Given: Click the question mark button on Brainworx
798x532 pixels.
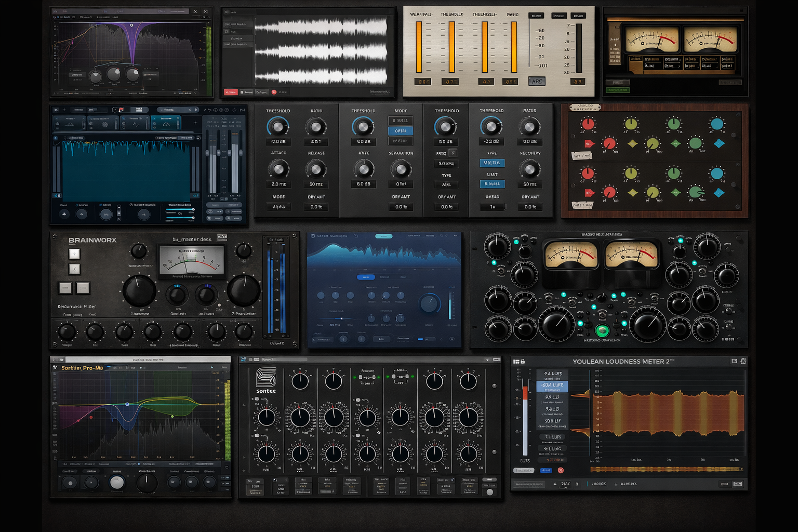Looking at the screenshot, I should [74, 254].
